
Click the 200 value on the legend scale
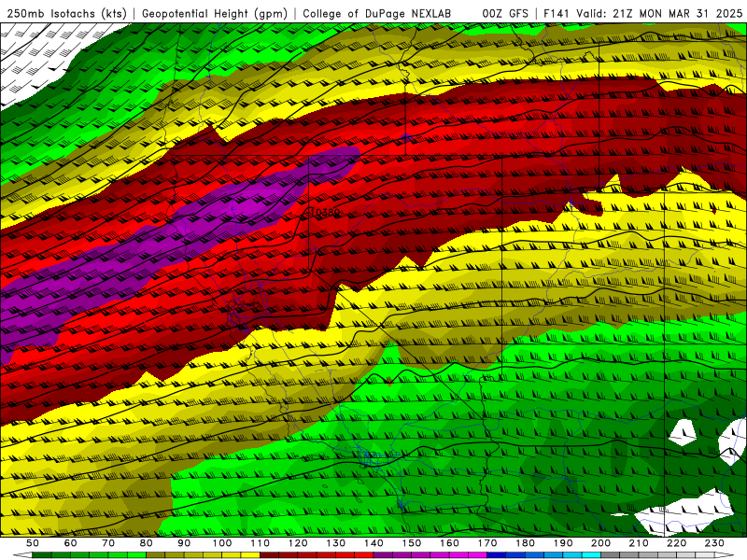pyautogui.click(x=600, y=543)
